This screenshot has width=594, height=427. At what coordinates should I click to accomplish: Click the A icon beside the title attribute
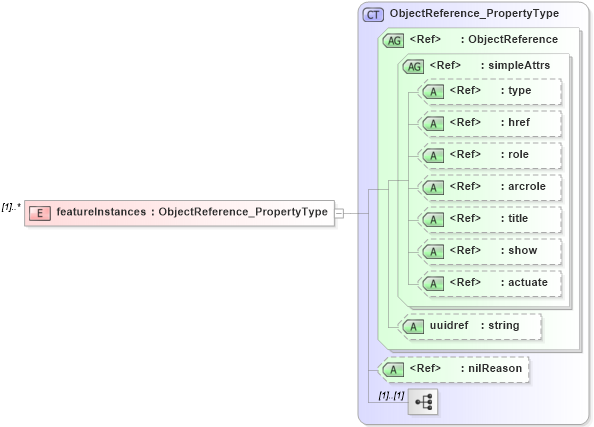tap(433, 220)
